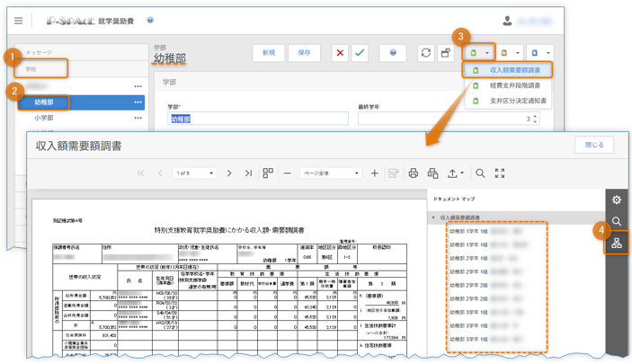This screenshot has height=364, width=632.
Task: Click the edit mode icon in viewer toolbar
Action: [394, 173]
